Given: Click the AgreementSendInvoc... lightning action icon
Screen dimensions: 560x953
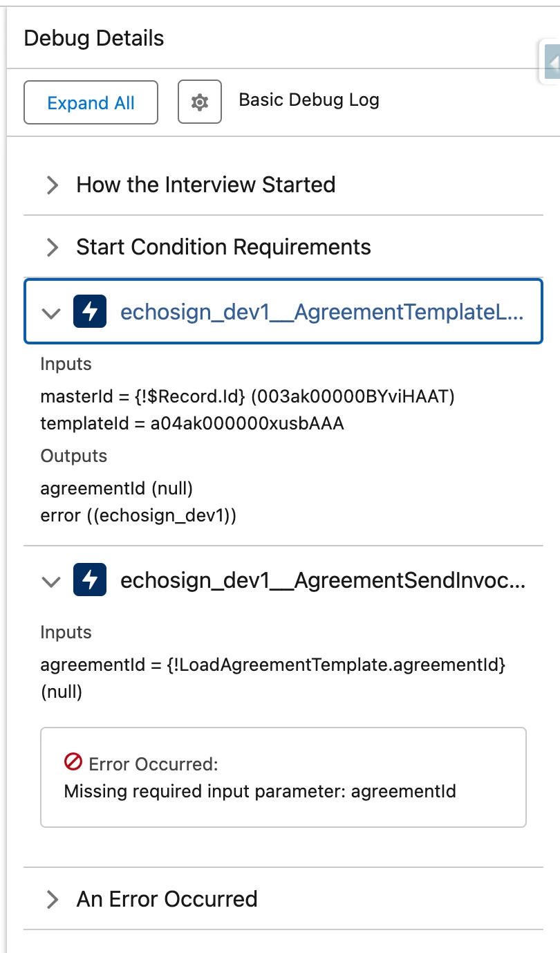Looking at the screenshot, I should point(90,580).
